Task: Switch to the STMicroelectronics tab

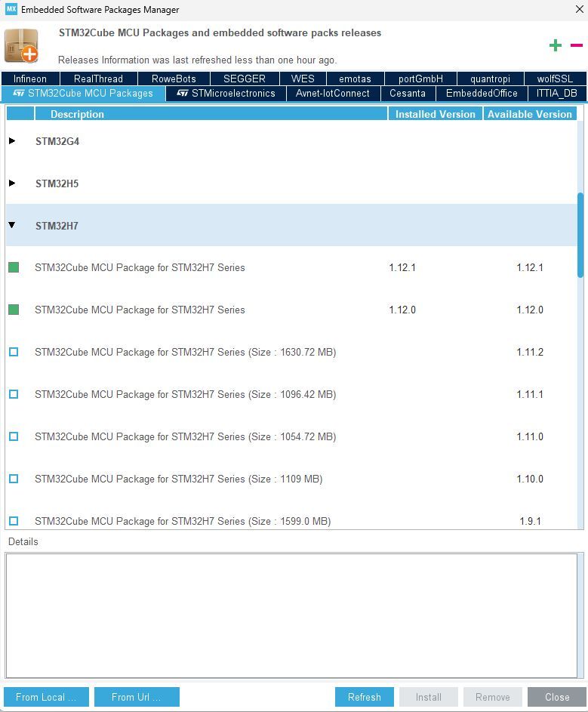Action: pos(226,93)
